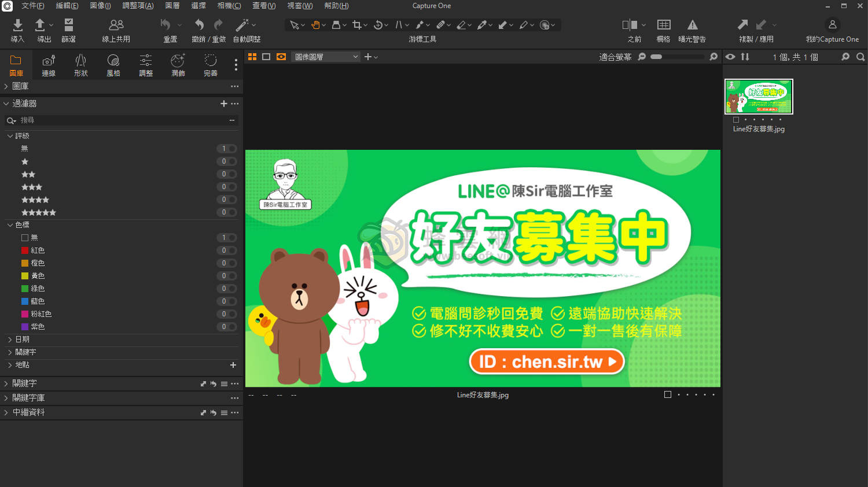The image size is (868, 487).
Task: Add a new filter with plus icon
Action: [x=224, y=104]
